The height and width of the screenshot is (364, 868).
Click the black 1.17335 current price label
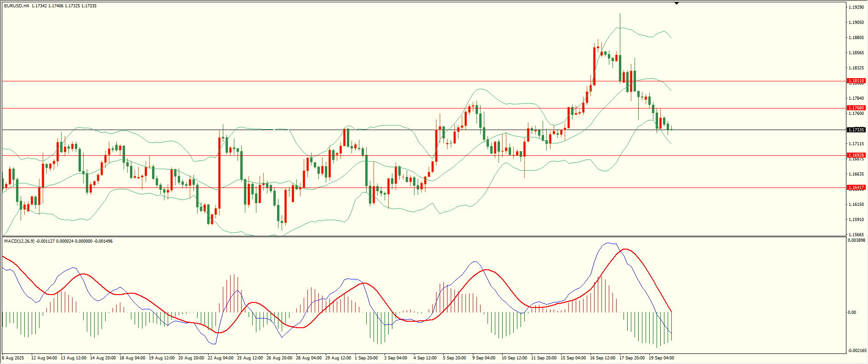(x=856, y=130)
